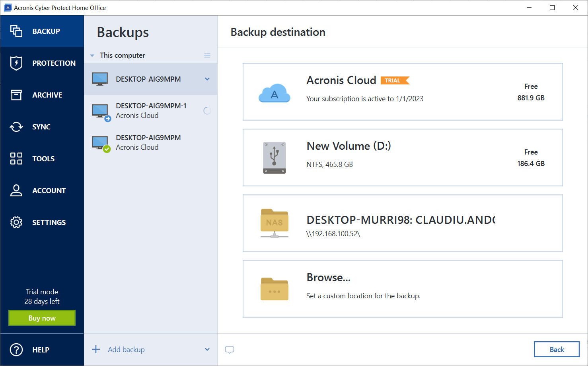Click the Acronis Cloud icon

(275, 93)
